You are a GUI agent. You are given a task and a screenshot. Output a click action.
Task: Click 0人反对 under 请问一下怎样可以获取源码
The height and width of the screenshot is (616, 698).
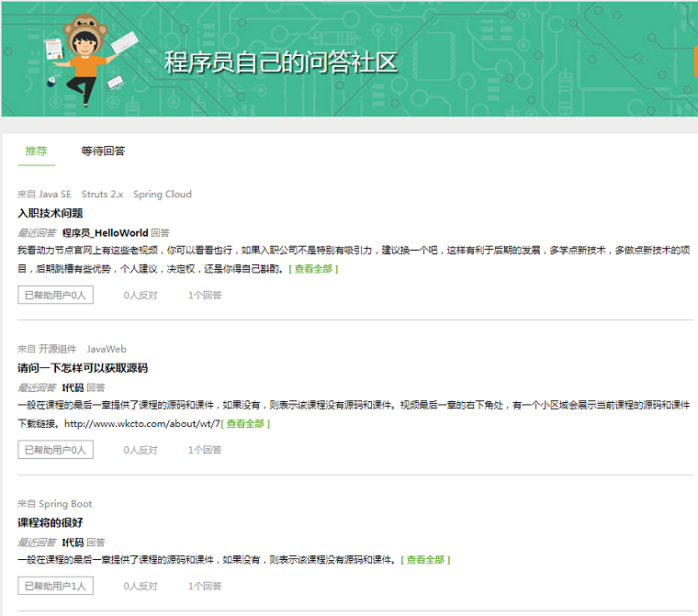coord(141,450)
